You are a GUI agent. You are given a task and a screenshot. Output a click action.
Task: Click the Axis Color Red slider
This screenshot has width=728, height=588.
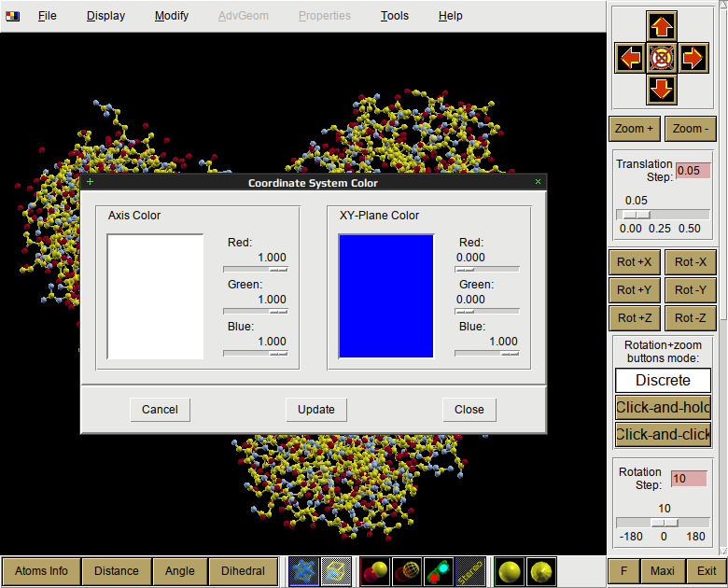[256, 270]
